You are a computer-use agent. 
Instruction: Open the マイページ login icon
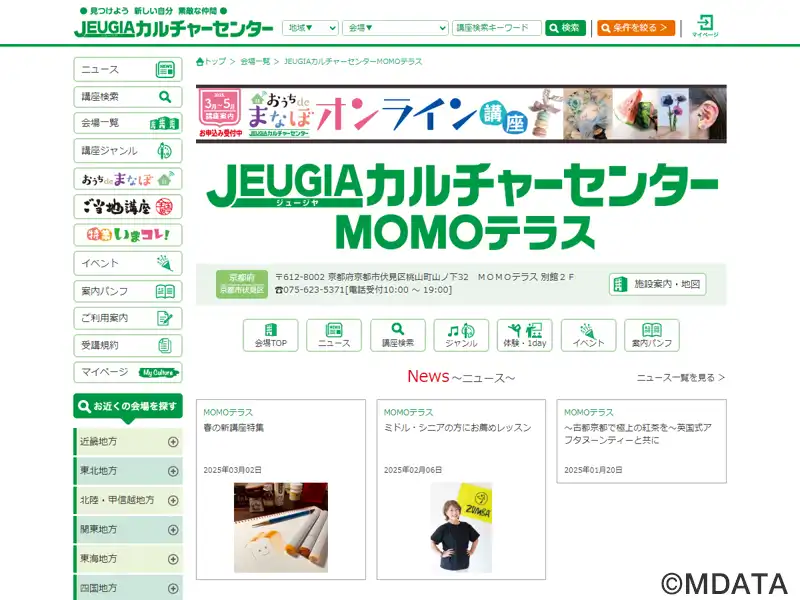(705, 26)
